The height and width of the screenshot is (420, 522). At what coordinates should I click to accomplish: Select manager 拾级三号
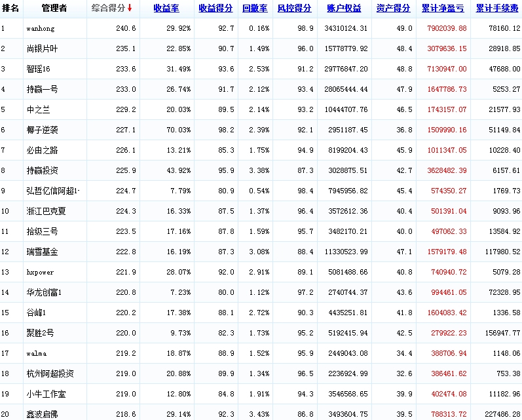point(42,231)
